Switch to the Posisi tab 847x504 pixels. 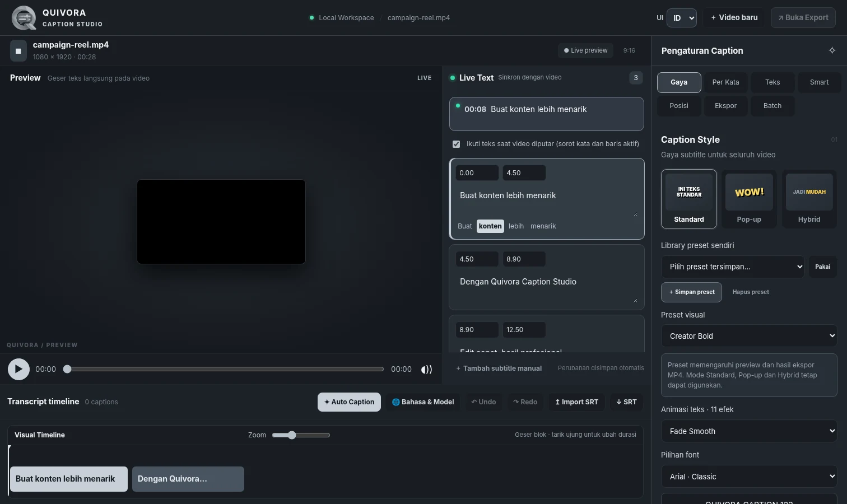[679, 106]
